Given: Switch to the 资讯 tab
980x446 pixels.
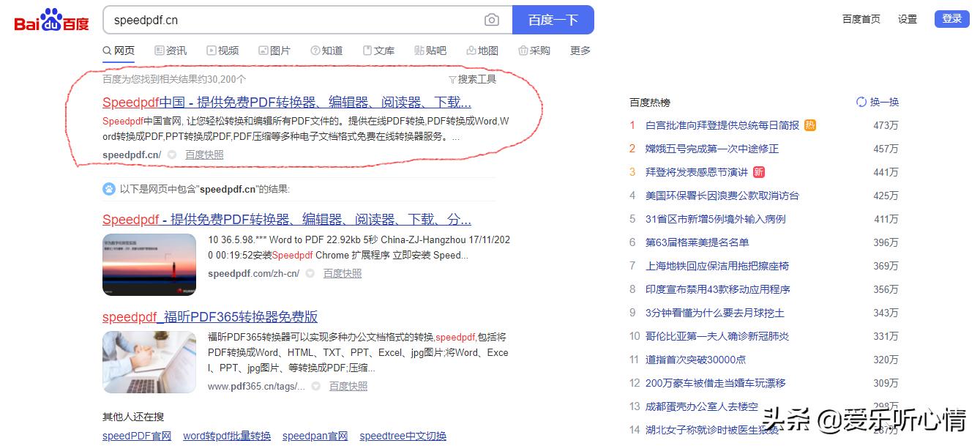Looking at the screenshot, I should pos(171,51).
